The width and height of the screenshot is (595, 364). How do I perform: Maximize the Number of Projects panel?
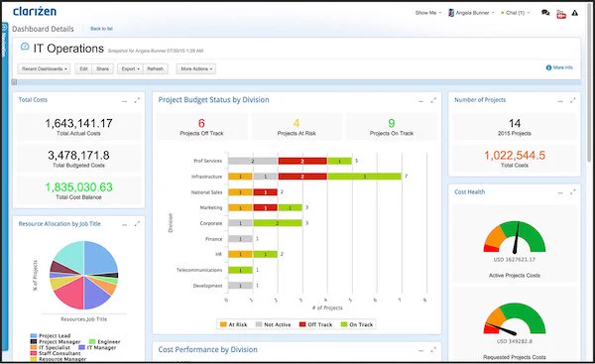click(x=572, y=100)
